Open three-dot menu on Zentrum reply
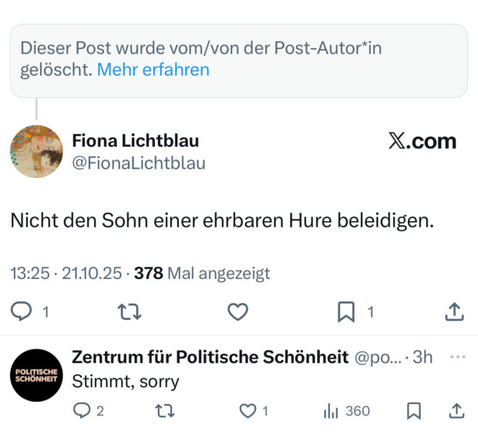 [x=457, y=357]
